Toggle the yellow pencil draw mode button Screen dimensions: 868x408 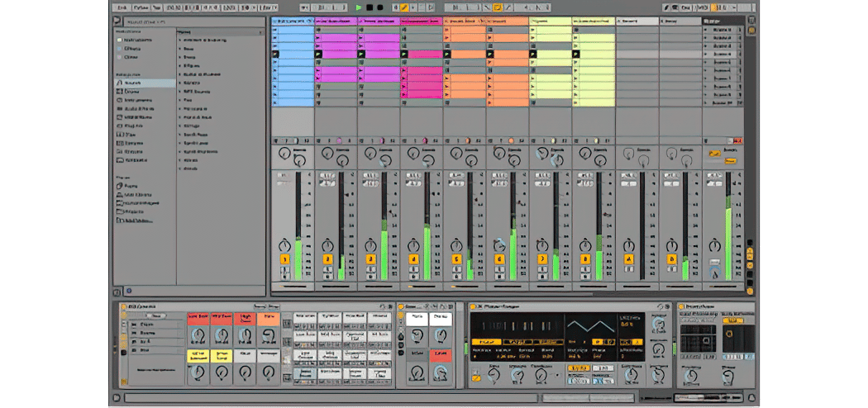click(405, 7)
